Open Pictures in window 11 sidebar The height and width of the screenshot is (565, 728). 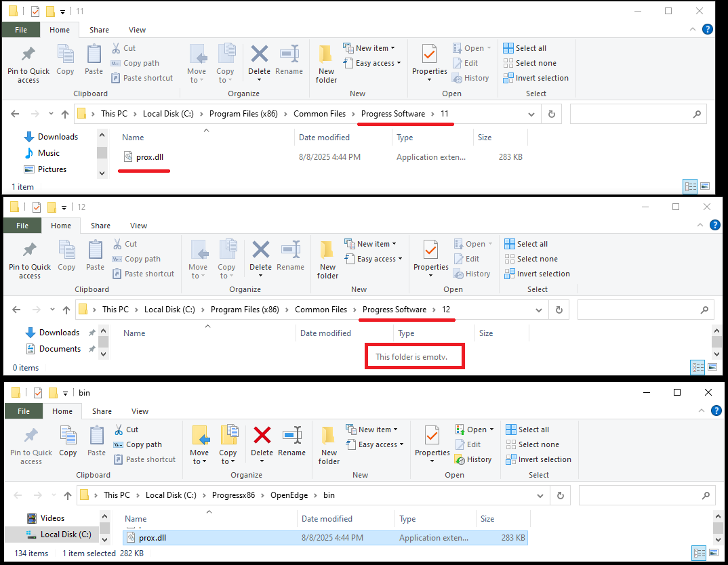45,169
